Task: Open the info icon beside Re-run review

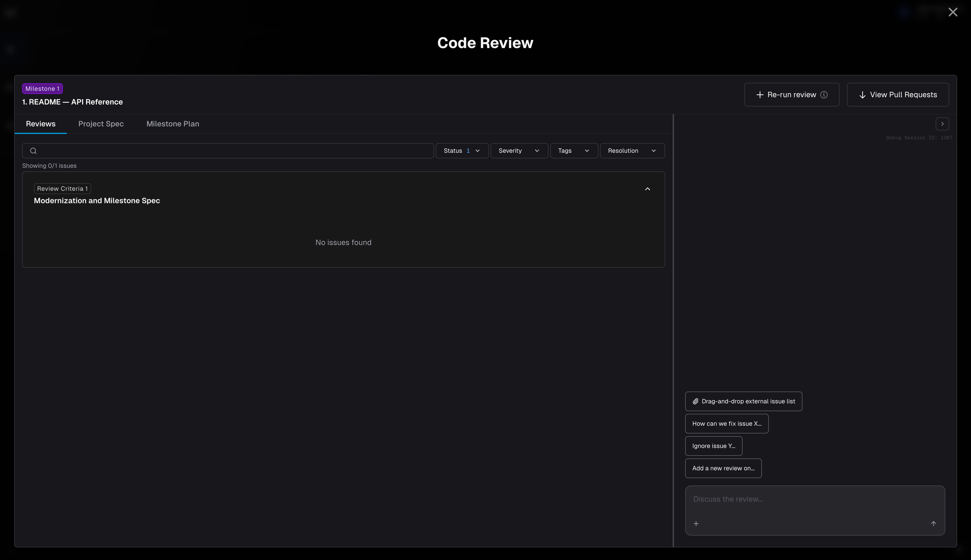Action: pos(824,95)
